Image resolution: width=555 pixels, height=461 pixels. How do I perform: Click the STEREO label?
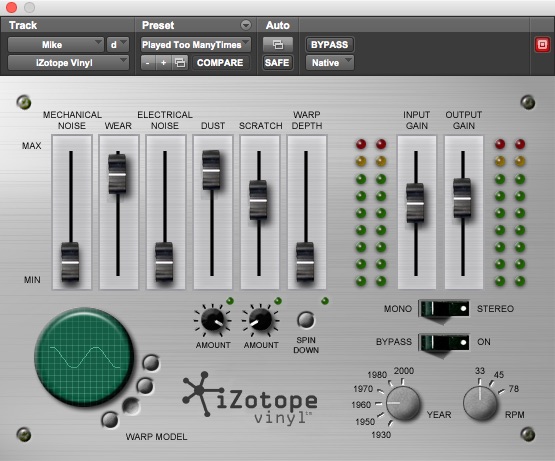(495, 309)
